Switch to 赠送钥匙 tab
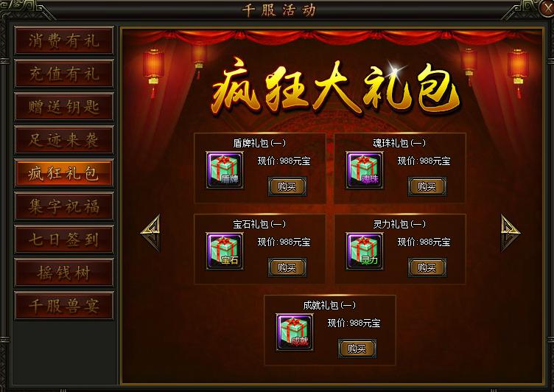Screen dimensions: 554x392 (64, 107)
